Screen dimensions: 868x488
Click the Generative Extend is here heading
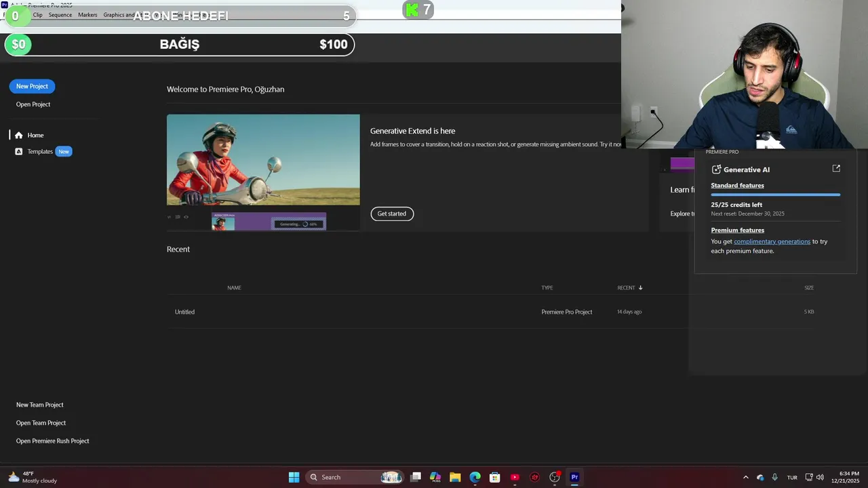point(412,131)
